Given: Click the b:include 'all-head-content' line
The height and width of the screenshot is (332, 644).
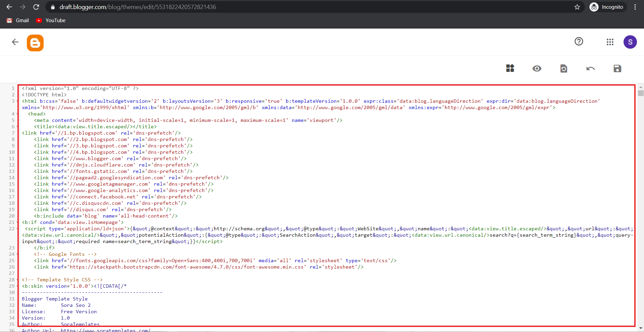Looking at the screenshot, I should click(x=106, y=216).
